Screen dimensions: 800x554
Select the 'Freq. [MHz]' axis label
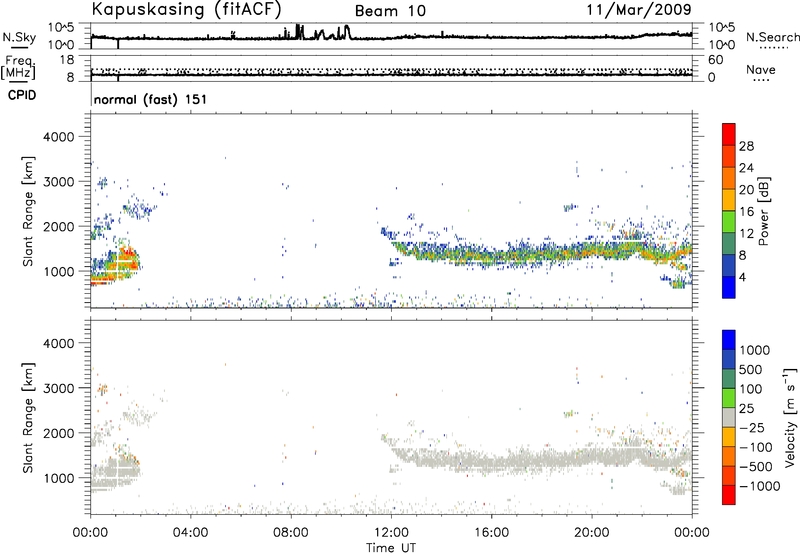point(18,68)
